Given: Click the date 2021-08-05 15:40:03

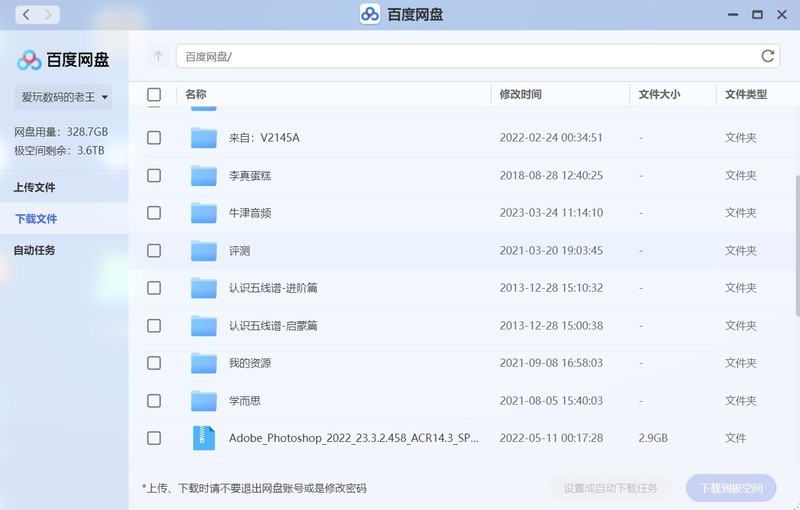Looking at the screenshot, I should tap(551, 401).
